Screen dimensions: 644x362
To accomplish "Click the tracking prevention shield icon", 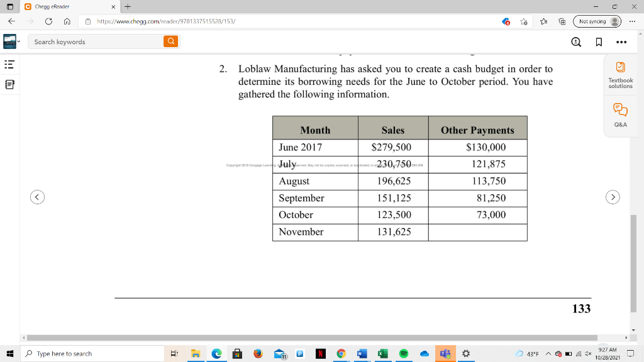I will [506, 21].
